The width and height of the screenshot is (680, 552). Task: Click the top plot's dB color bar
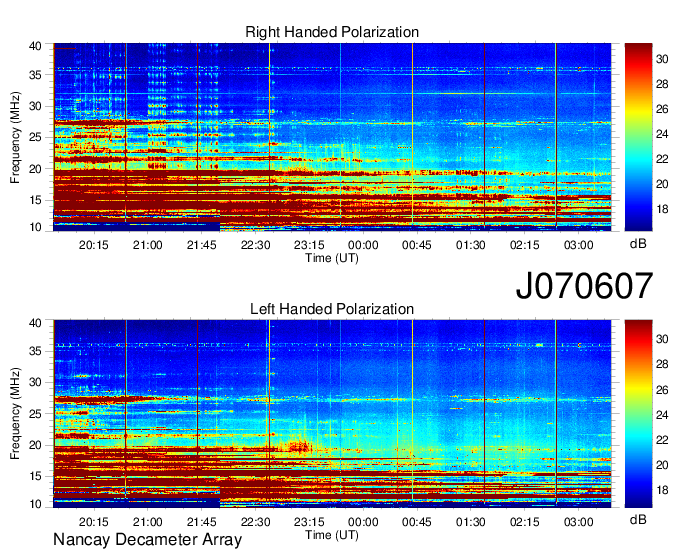click(x=638, y=137)
